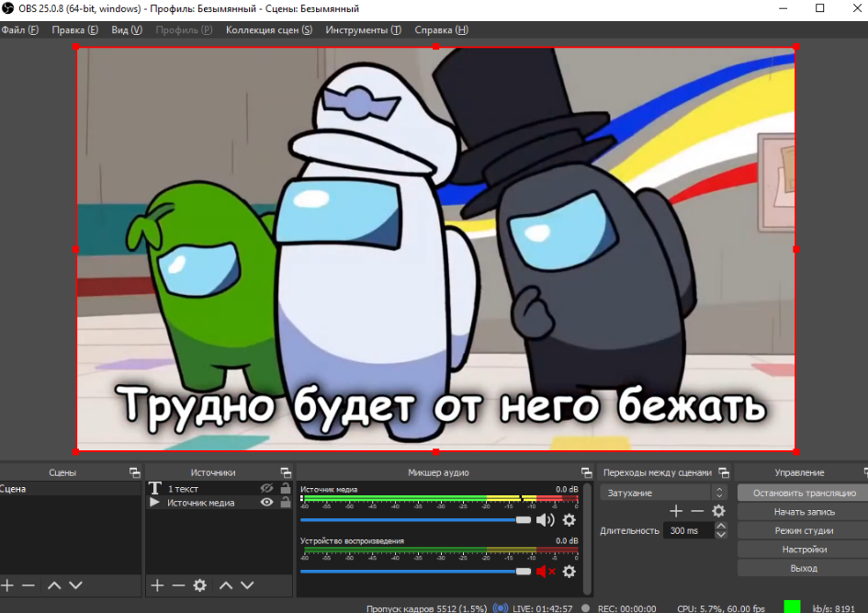Click the video preview canvas
The height and width of the screenshot is (613, 868).
tap(436, 249)
